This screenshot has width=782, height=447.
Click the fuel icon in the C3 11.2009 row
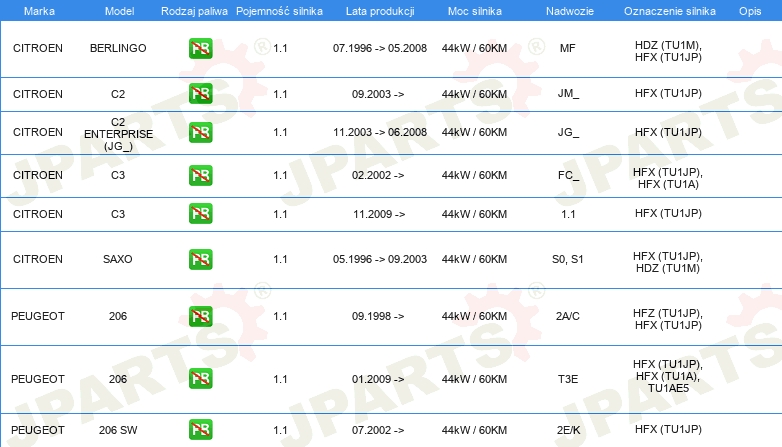coord(200,214)
